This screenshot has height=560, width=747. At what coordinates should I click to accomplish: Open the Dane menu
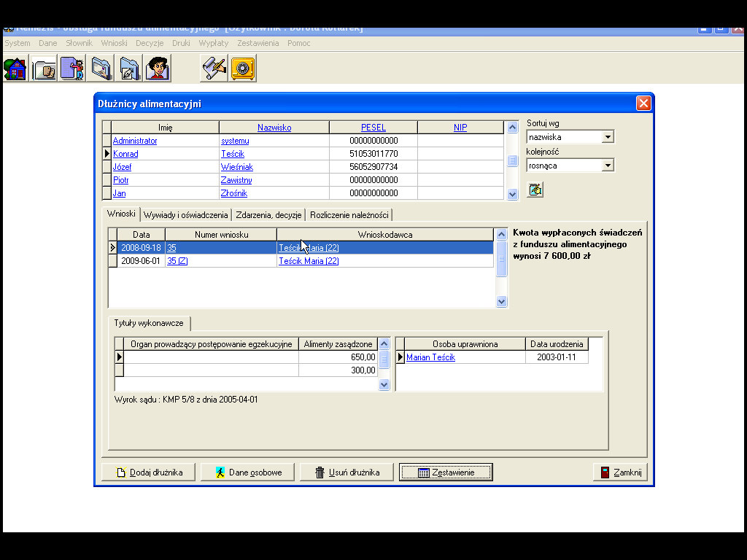[47, 43]
